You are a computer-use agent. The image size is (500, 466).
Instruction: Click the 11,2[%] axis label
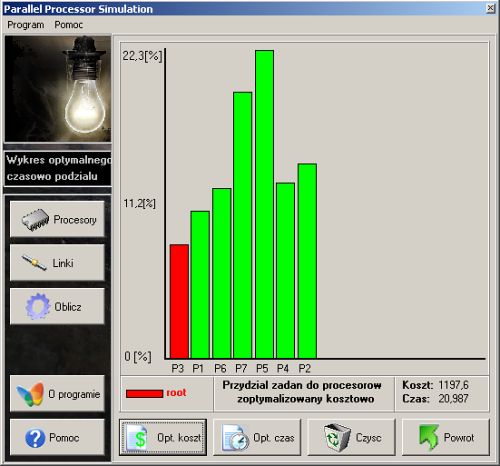pos(139,203)
